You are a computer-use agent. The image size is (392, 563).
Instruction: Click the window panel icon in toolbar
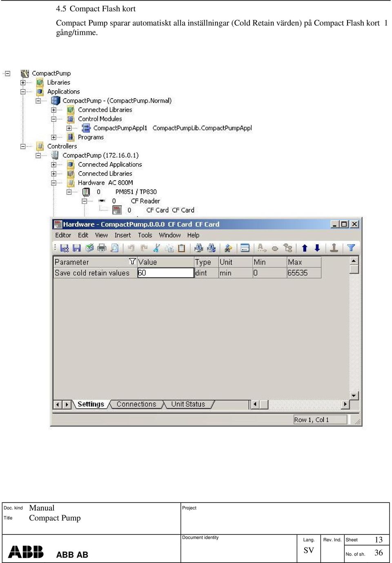tap(245, 248)
